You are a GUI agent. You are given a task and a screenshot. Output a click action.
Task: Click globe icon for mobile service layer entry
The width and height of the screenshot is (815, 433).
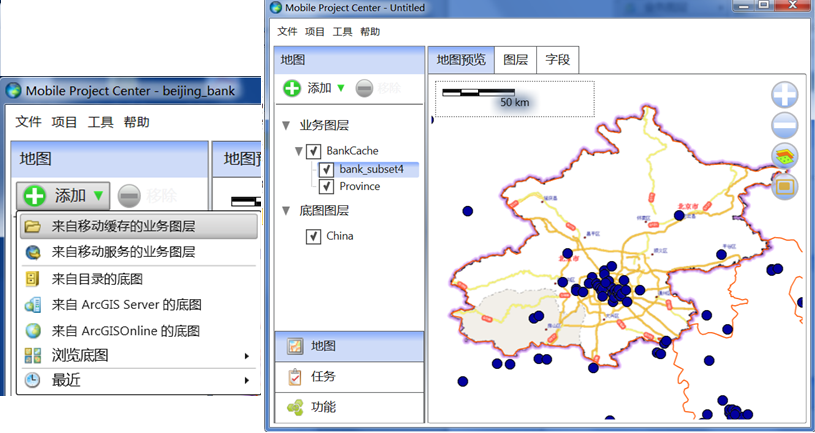pos(33,253)
